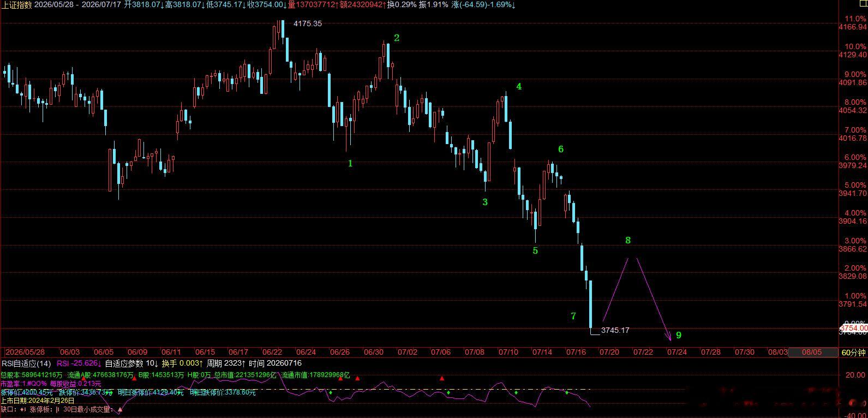The height and width of the screenshot is (418, 868).
Task: Select the 2026/05/28 start date on time axis
Action: 25,353
